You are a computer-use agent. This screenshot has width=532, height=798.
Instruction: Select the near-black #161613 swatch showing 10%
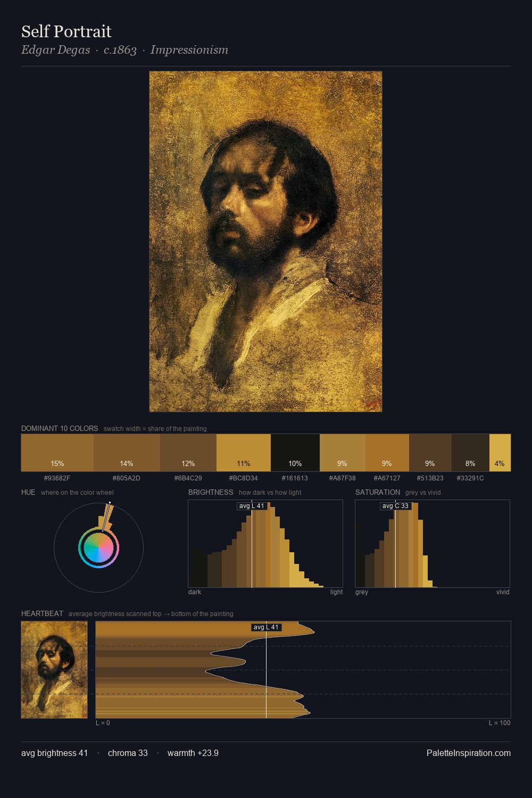tap(295, 453)
